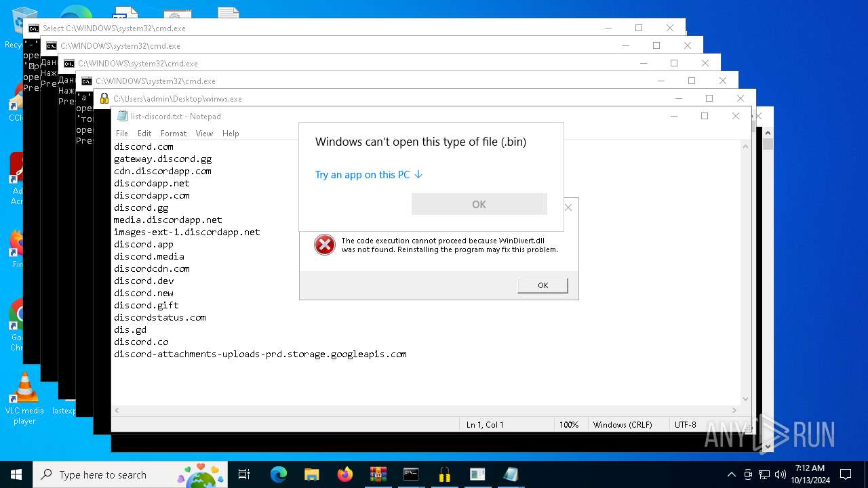The height and width of the screenshot is (488, 868).
Task: Click the padlock icon in the winws.exe title bar
Action: pyautogui.click(x=104, y=98)
